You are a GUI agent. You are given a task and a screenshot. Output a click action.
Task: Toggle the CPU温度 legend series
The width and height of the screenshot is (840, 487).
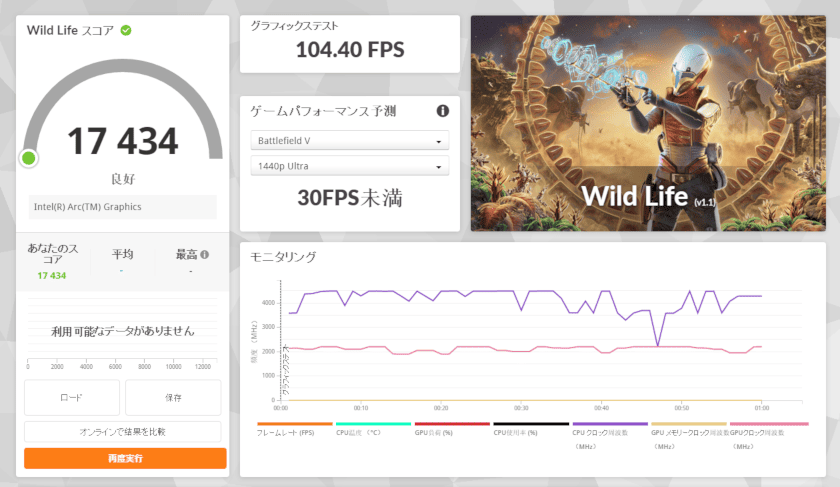point(373,432)
